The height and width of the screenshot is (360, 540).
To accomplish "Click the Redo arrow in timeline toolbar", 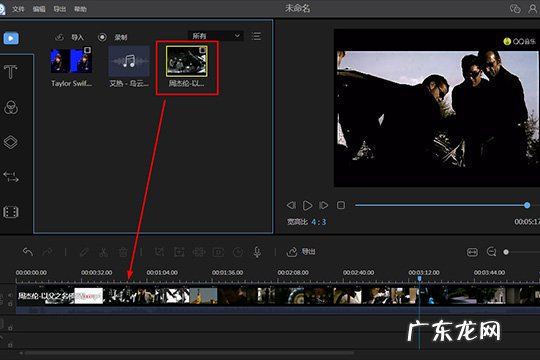I will pyautogui.click(x=48, y=252).
